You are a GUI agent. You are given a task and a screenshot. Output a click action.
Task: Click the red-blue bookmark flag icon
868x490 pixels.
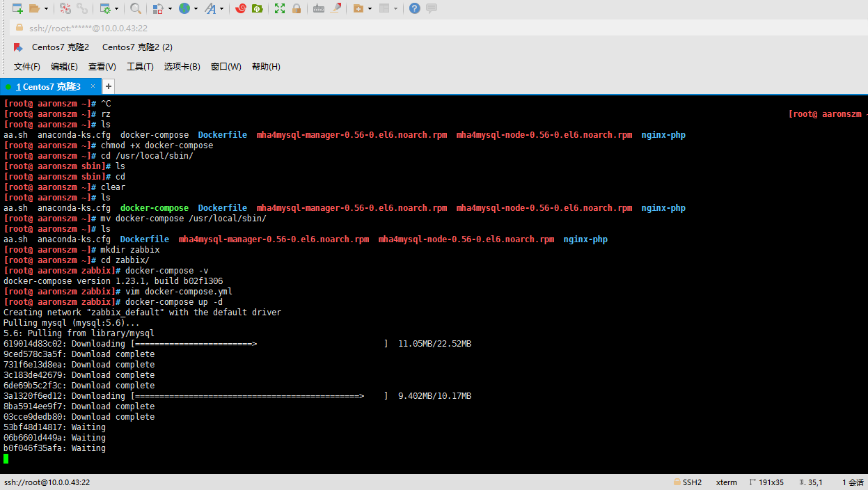(18, 47)
